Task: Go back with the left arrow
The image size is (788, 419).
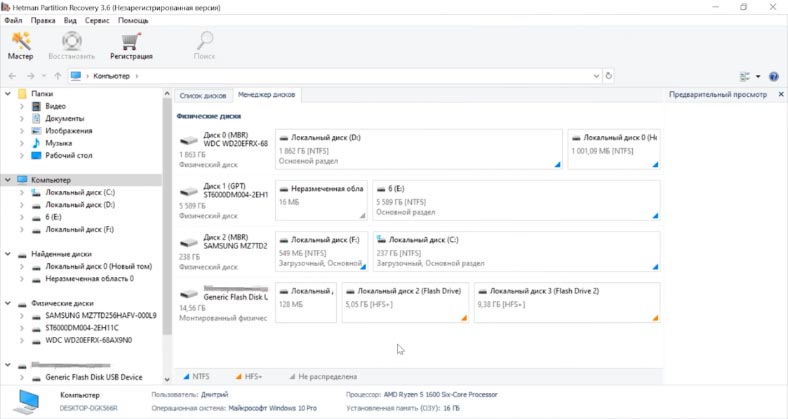Action: click(13, 76)
